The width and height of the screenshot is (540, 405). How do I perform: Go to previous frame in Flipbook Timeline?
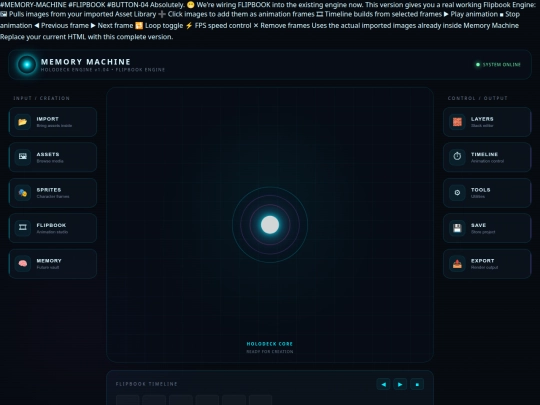point(383,384)
